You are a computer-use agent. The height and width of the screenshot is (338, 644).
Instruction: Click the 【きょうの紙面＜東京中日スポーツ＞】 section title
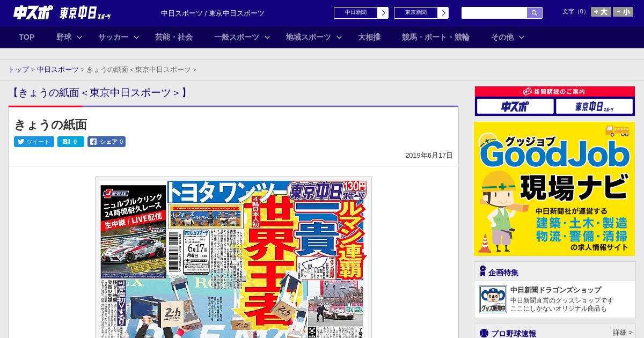point(100,93)
